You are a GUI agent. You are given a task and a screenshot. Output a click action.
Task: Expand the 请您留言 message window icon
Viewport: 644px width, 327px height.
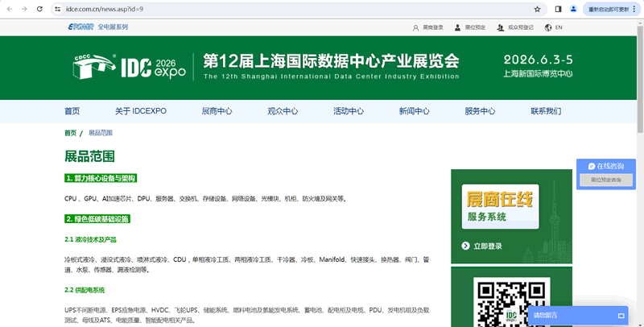coord(621,316)
